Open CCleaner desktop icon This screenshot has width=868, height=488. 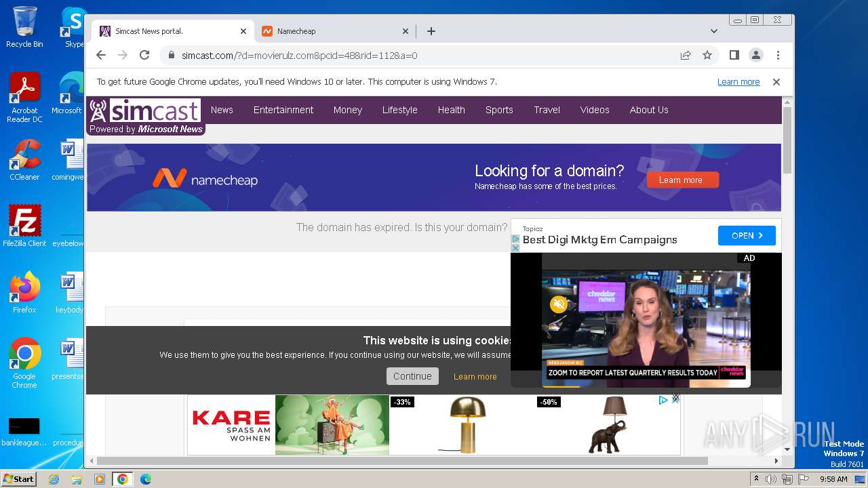24,160
